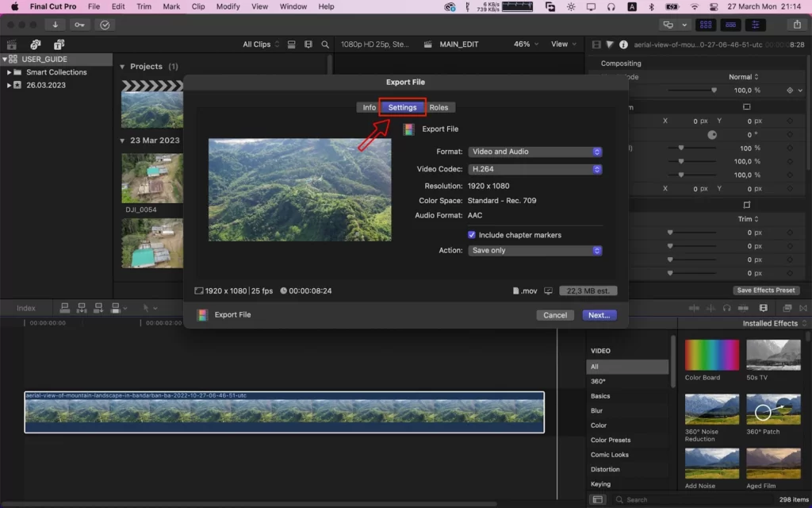Open Titles and Generators sidebar
The image size is (812, 508).
click(x=59, y=44)
